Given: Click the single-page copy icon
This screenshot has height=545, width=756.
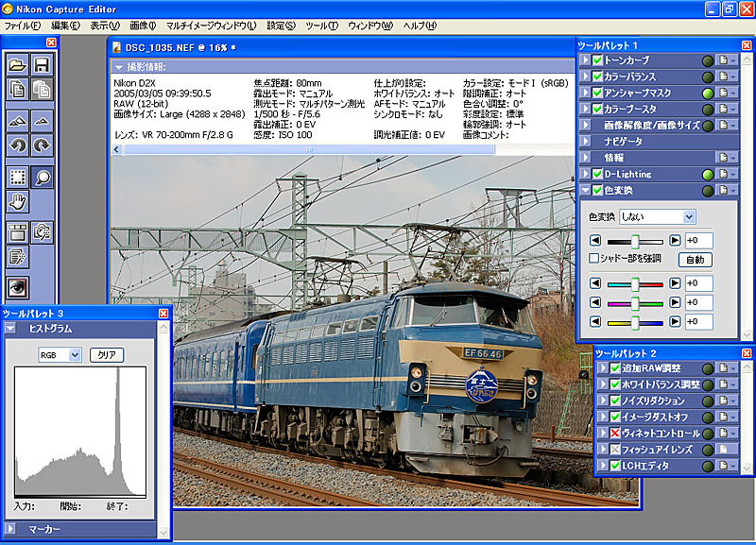Looking at the screenshot, I should point(18,90).
